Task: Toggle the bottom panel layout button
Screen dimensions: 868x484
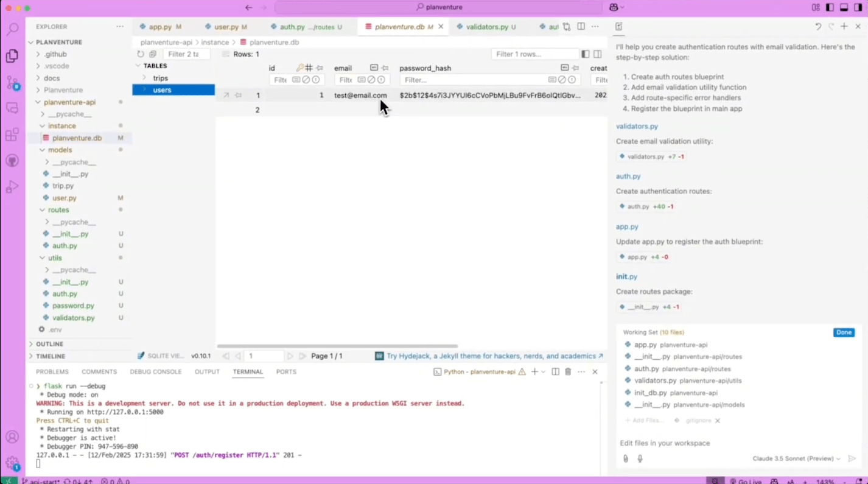Action: [844, 7]
